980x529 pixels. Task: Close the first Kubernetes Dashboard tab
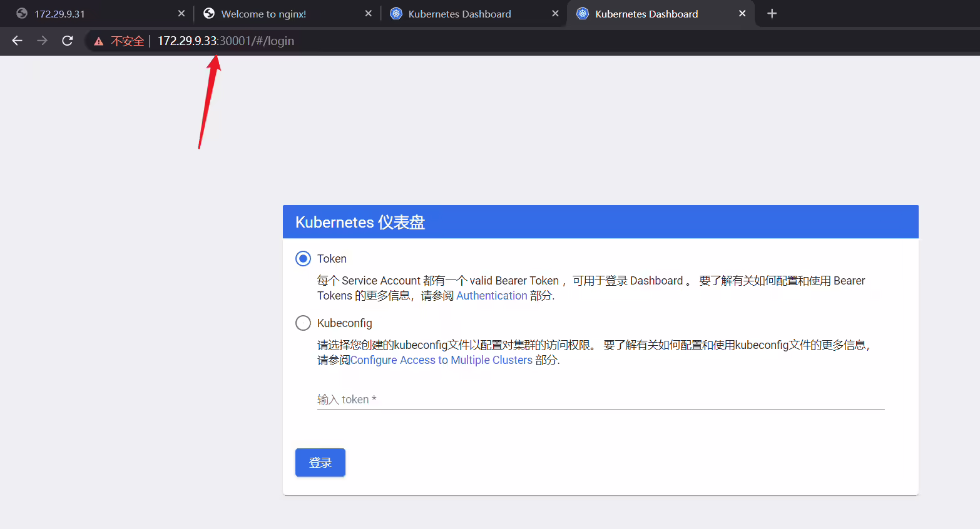(555, 14)
